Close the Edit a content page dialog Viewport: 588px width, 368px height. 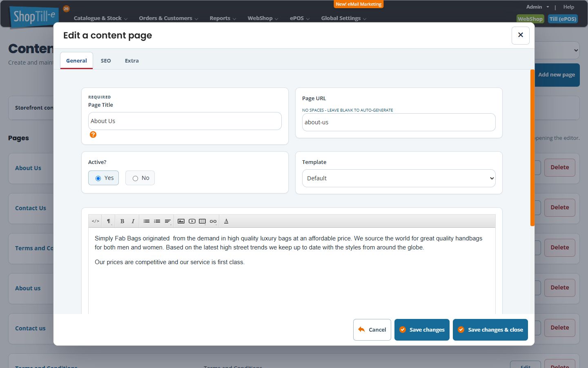[x=521, y=35]
